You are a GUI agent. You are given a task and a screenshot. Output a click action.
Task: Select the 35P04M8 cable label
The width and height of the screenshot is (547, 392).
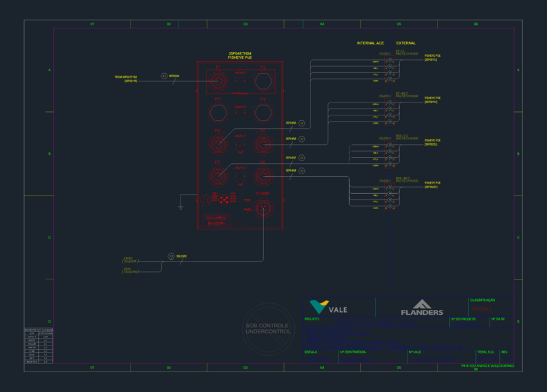[291, 171]
